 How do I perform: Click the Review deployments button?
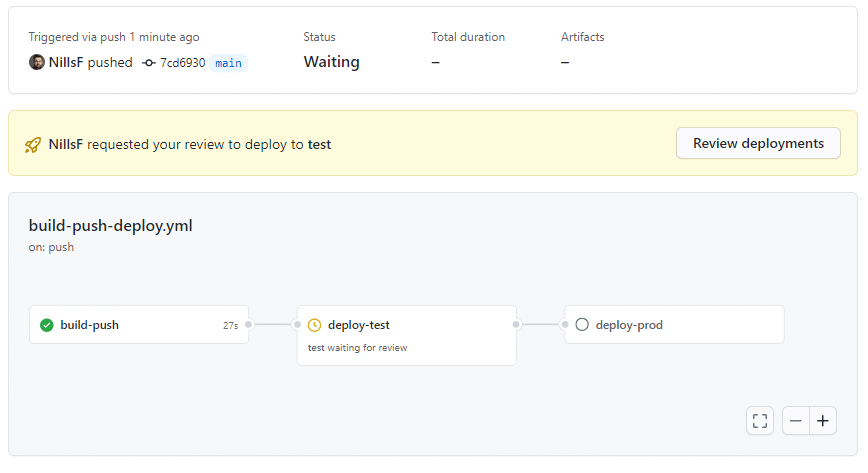point(758,143)
